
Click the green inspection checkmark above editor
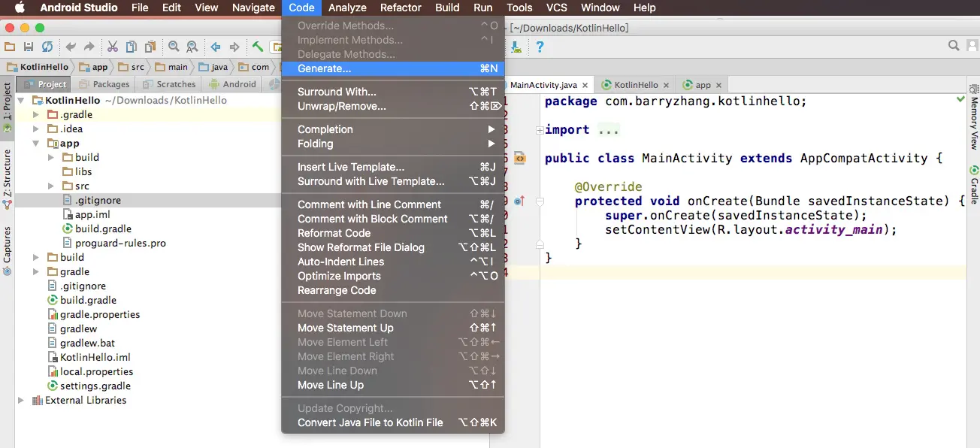[960, 99]
